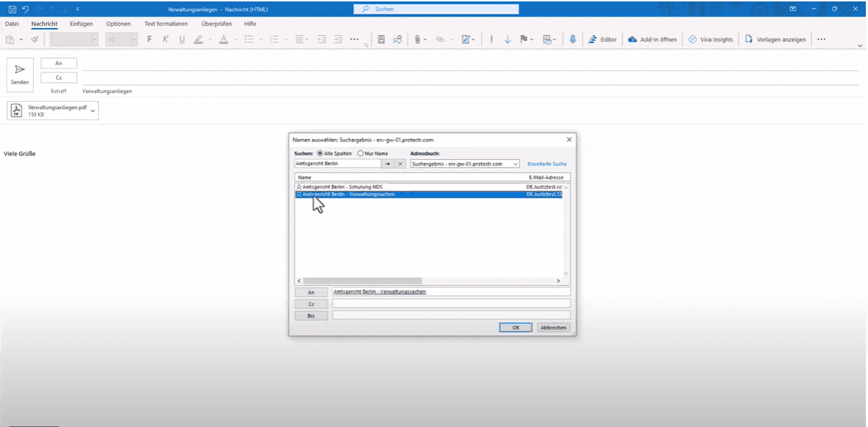Viewport: 868px width, 427px height.
Task: Select the Nur Name radio button
Action: (360, 153)
